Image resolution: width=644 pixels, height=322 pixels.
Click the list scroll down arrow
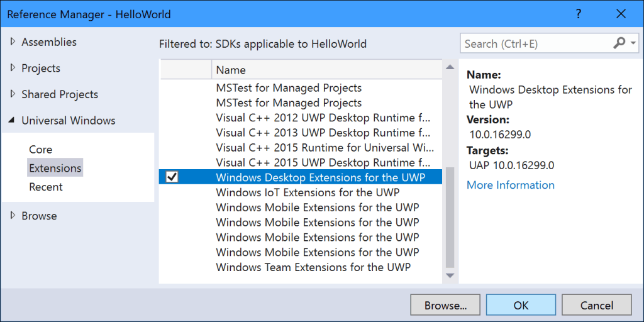(450, 275)
